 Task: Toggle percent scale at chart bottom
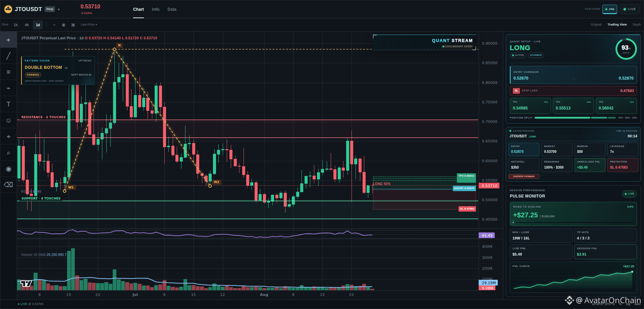[621, 304]
